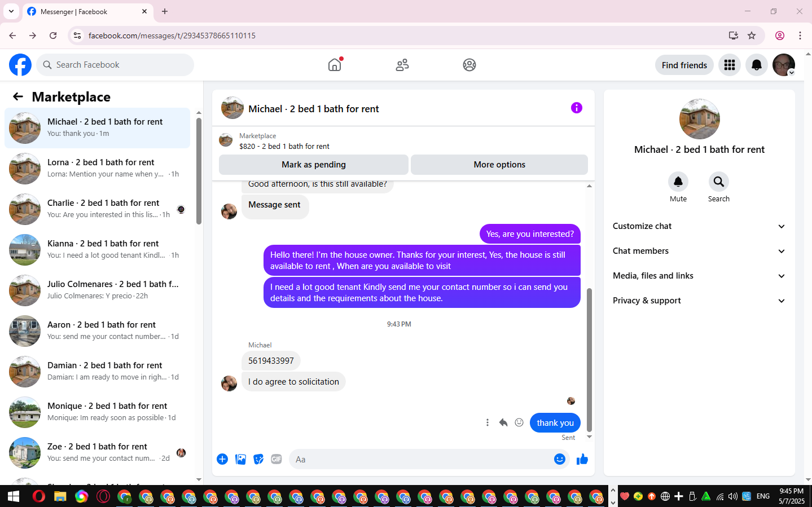Image resolution: width=812 pixels, height=507 pixels.
Task: Open the notifications bell
Action: 757,65
